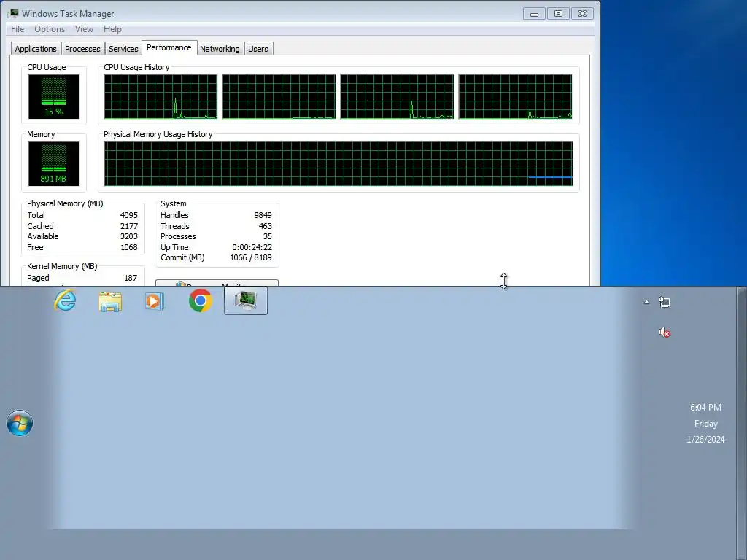The width and height of the screenshot is (747, 560).
Task: Click the CPU Usage 15 % gauge
Action: coord(53,97)
